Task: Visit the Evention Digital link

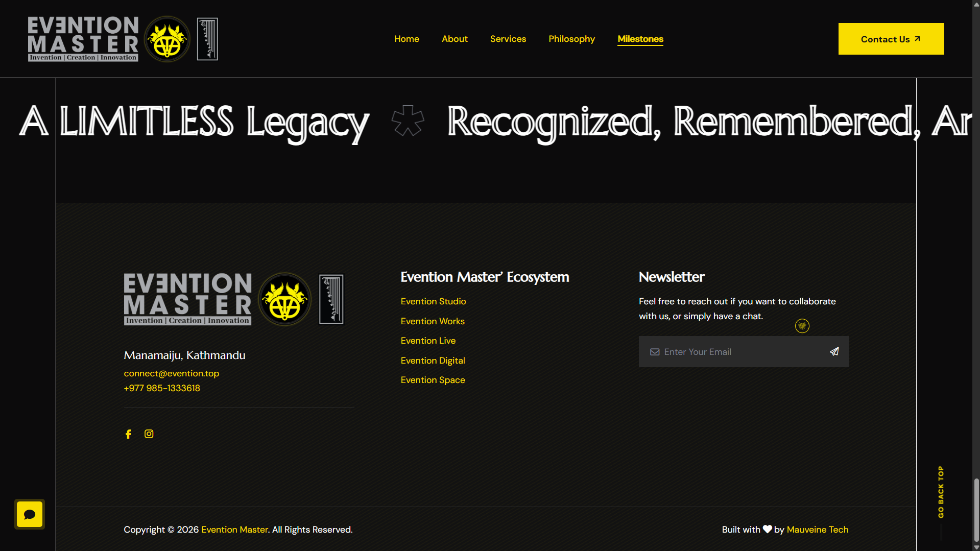Action: point(433,361)
